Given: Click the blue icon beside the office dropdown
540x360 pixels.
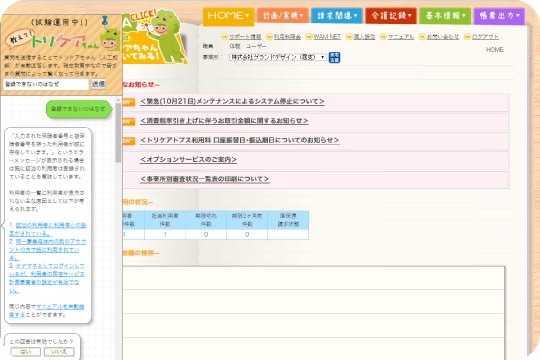Looking at the screenshot, I should click(x=334, y=57).
